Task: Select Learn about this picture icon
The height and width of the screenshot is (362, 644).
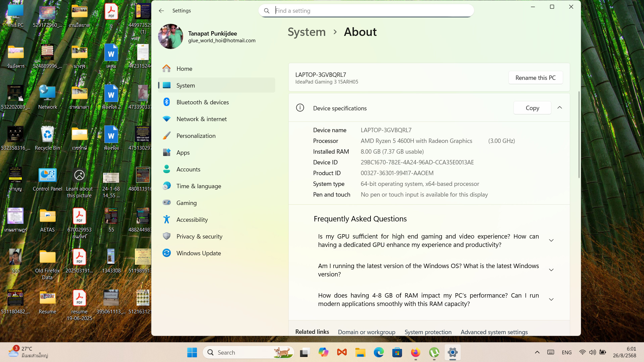Action: pyautogui.click(x=79, y=183)
